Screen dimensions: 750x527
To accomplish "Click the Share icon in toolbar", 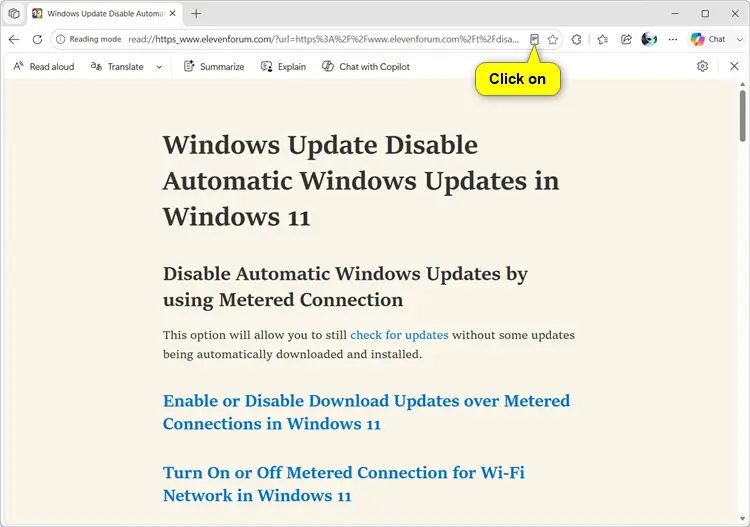I will (626, 39).
